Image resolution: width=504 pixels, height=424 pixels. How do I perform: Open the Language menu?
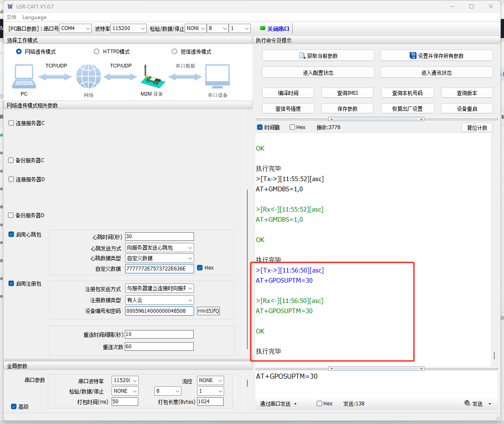(34, 17)
